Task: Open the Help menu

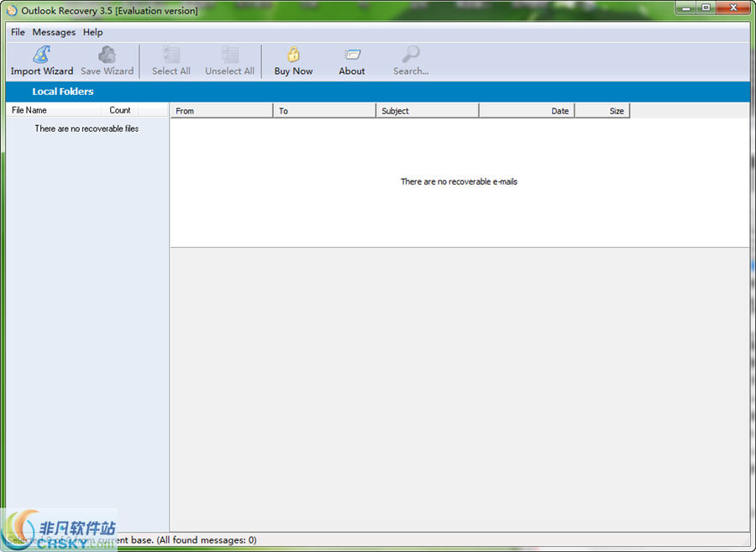Action: (92, 32)
